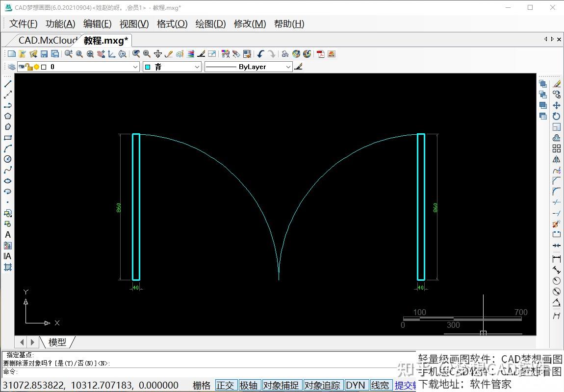
Task: Open the Layer manager icon
Action: tap(11, 67)
